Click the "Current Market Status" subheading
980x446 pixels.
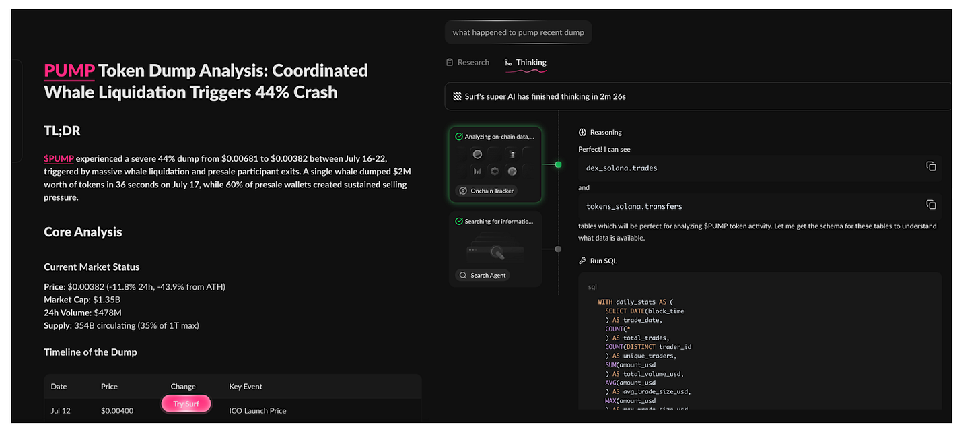pos(92,267)
